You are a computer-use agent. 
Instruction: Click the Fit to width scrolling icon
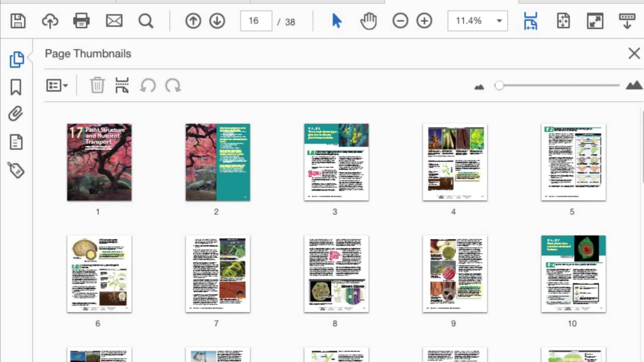click(x=530, y=21)
